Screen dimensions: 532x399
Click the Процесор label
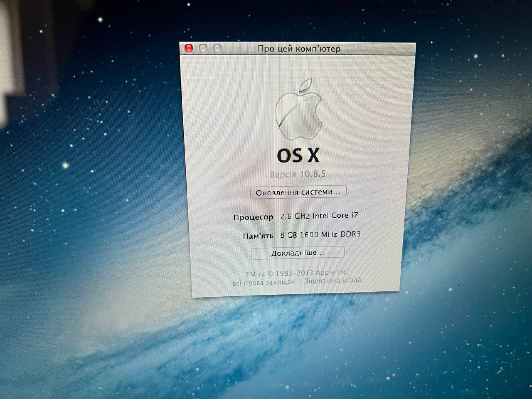253,217
